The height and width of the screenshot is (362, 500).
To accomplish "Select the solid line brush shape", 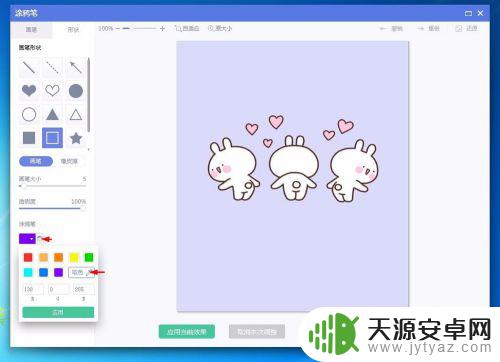I will [x=29, y=67].
